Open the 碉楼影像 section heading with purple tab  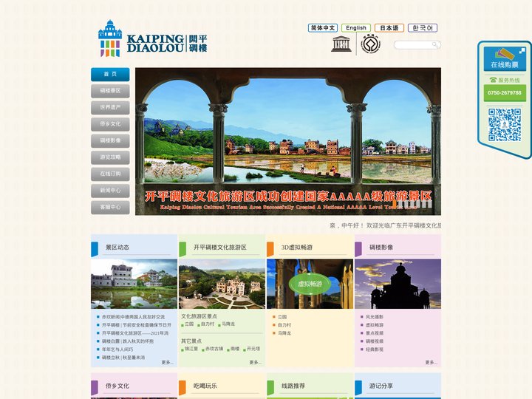click(x=381, y=248)
